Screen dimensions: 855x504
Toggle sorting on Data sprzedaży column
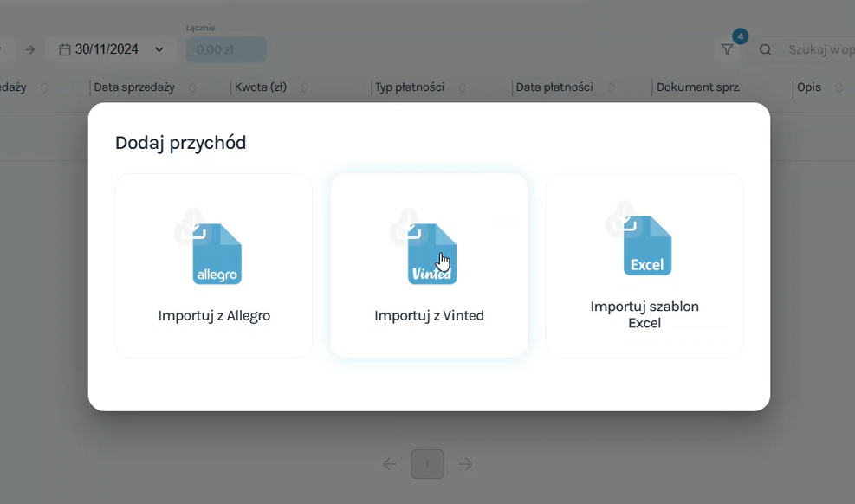pyautogui.click(x=192, y=87)
